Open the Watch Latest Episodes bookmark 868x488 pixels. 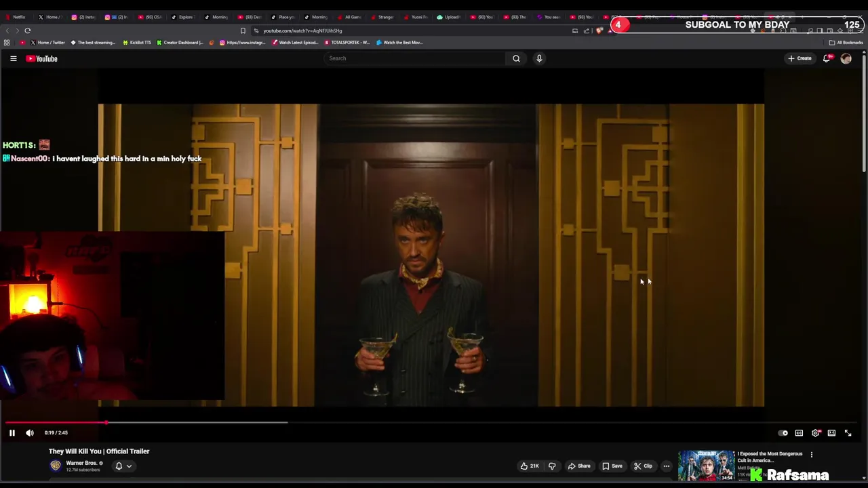(295, 43)
